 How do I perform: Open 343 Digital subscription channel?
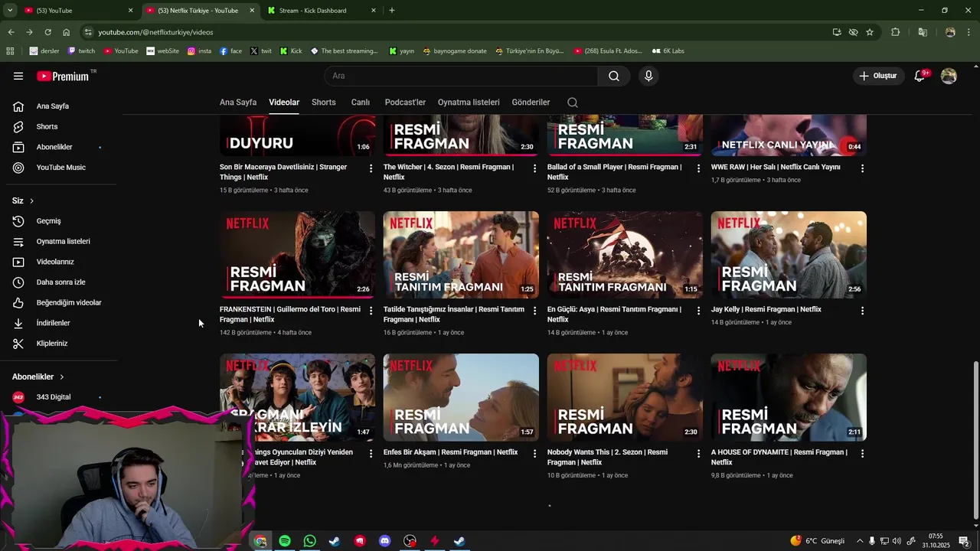(x=61, y=397)
